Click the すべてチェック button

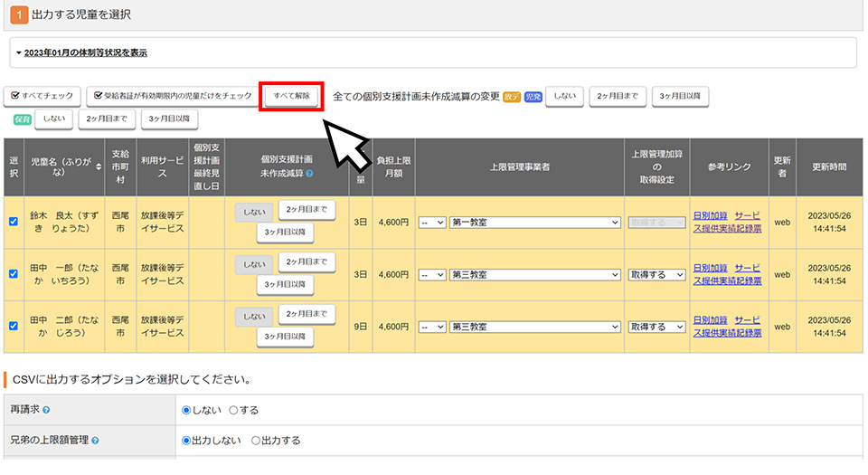(x=42, y=96)
